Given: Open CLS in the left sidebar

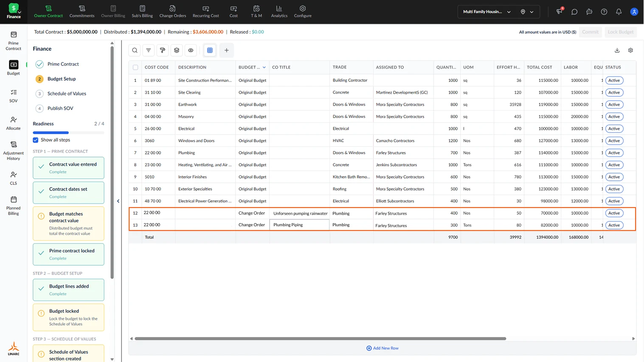Looking at the screenshot, I should pyautogui.click(x=14, y=178).
